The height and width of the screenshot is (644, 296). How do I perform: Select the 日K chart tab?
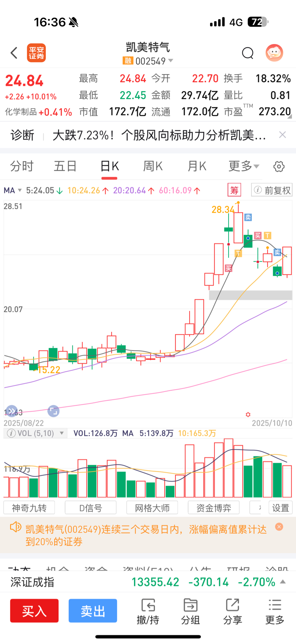109,166
